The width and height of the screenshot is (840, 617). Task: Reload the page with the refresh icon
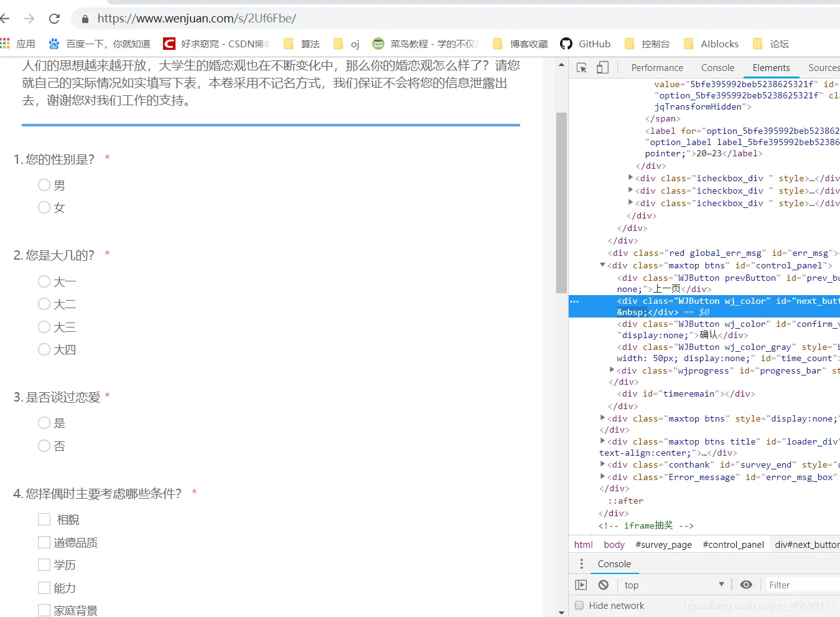[x=54, y=19]
